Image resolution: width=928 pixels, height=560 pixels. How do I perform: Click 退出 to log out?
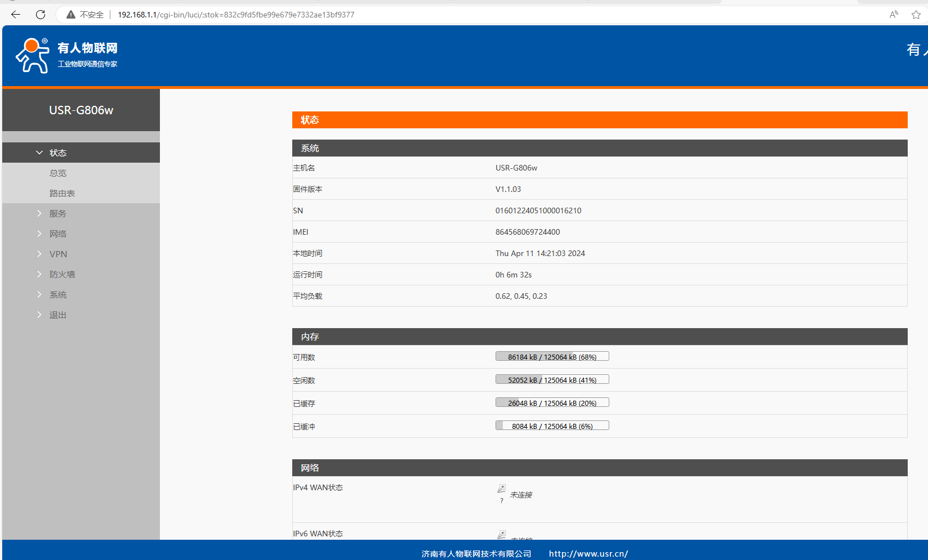pyautogui.click(x=57, y=315)
